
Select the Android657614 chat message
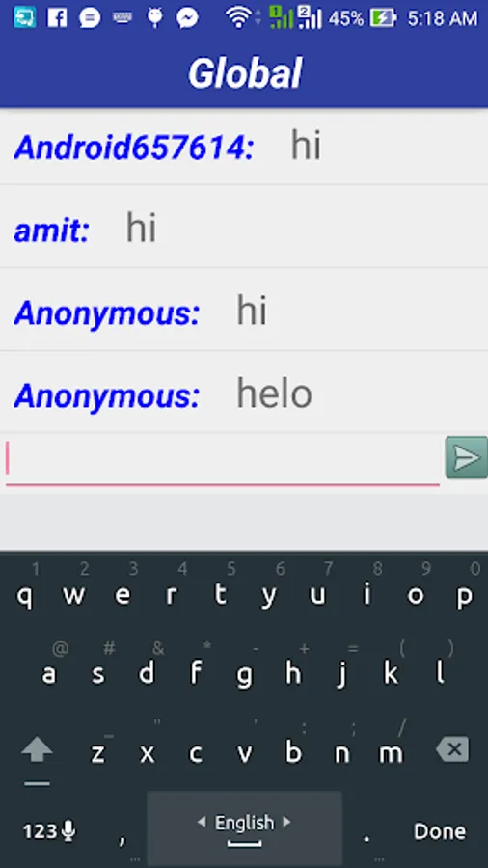coord(244,147)
